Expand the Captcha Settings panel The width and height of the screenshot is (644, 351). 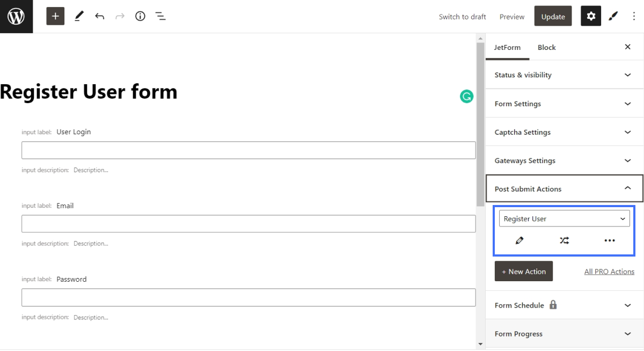click(564, 132)
